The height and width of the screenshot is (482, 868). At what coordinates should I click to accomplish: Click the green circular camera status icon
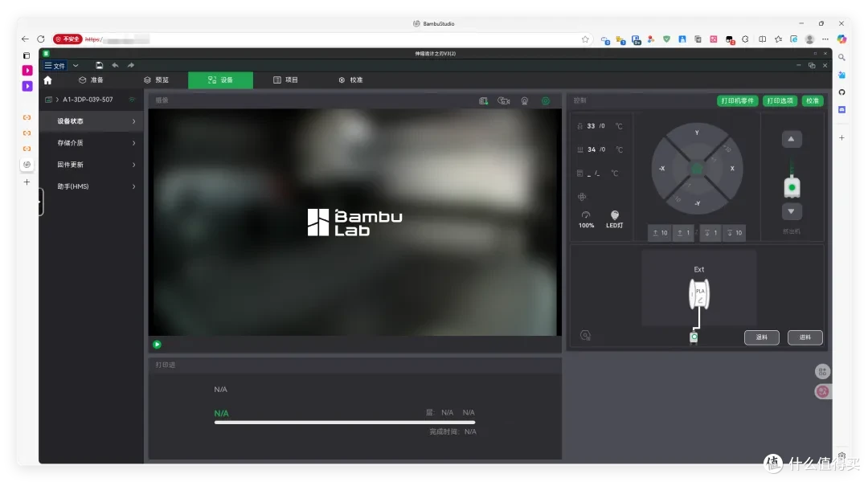546,100
